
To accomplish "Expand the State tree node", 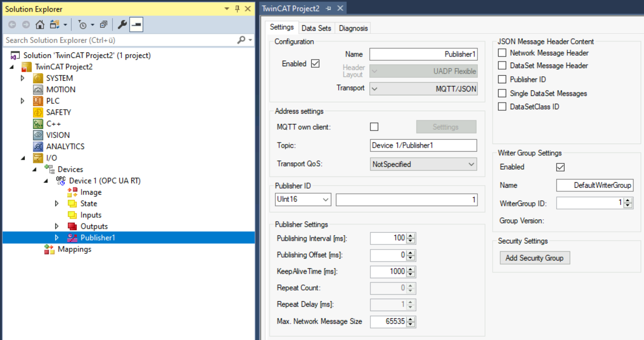I will pyautogui.click(x=57, y=204).
